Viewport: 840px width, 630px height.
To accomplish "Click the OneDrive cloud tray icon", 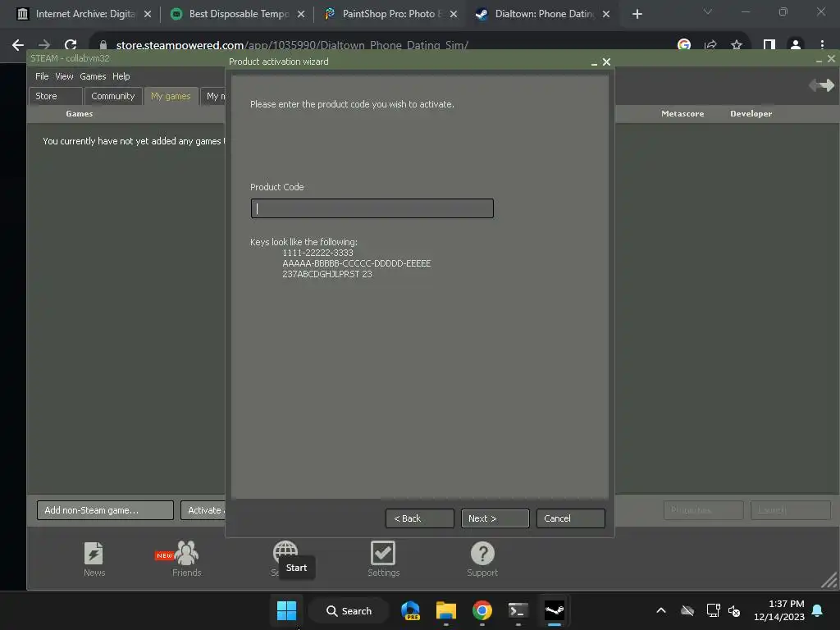I will pos(687,610).
